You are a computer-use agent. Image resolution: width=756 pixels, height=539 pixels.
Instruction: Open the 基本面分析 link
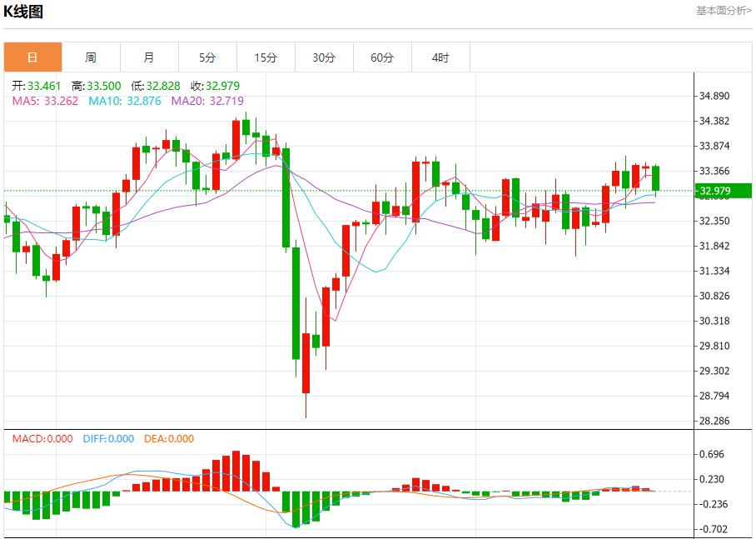pyautogui.click(x=724, y=10)
